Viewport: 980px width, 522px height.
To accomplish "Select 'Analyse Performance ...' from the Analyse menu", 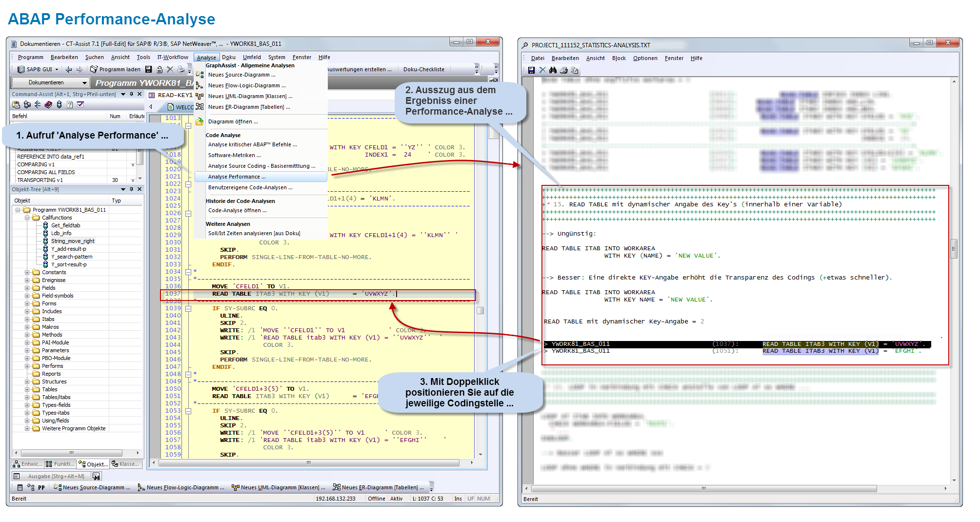I will tap(237, 177).
